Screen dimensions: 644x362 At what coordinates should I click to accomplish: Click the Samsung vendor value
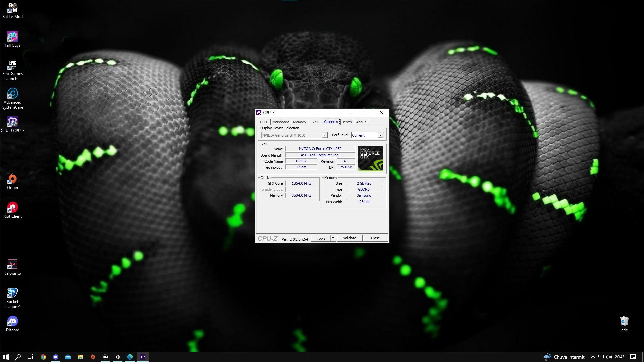coord(364,195)
